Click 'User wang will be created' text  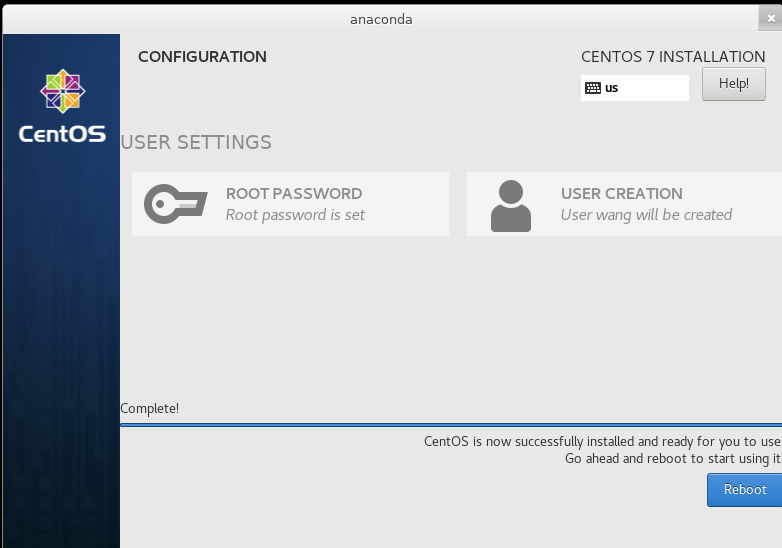pos(646,215)
